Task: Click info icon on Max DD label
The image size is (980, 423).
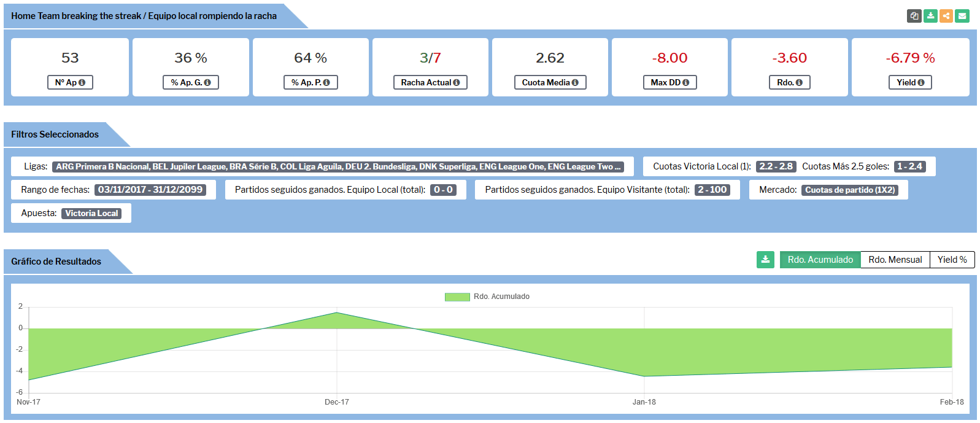Action: tap(685, 83)
